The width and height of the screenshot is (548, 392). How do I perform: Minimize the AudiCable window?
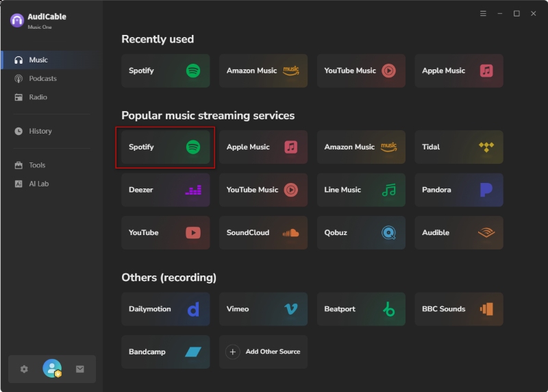click(x=500, y=13)
